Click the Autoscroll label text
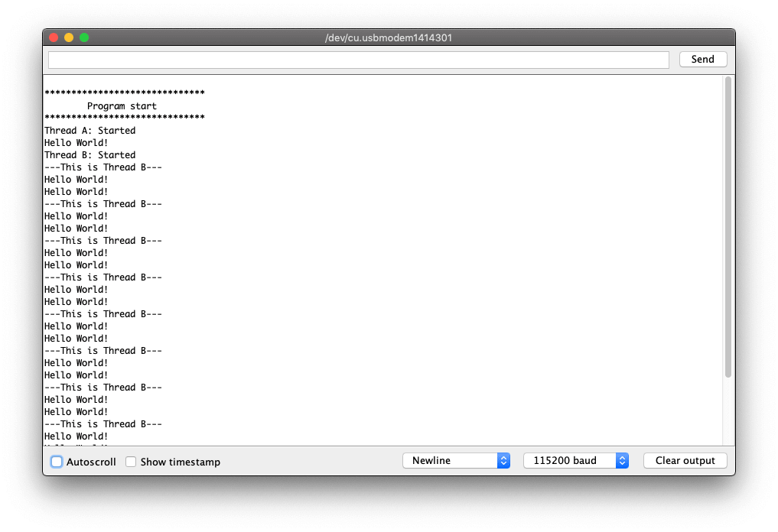 tap(91, 462)
